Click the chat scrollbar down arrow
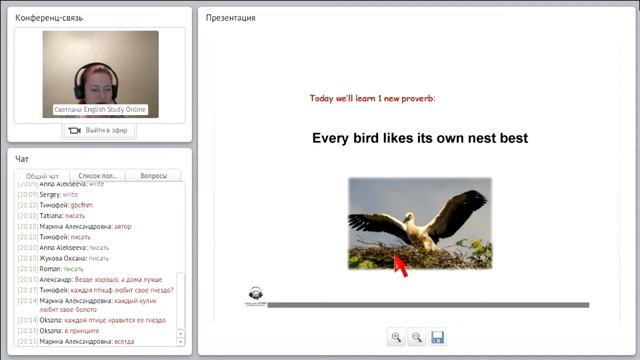 tap(180, 342)
